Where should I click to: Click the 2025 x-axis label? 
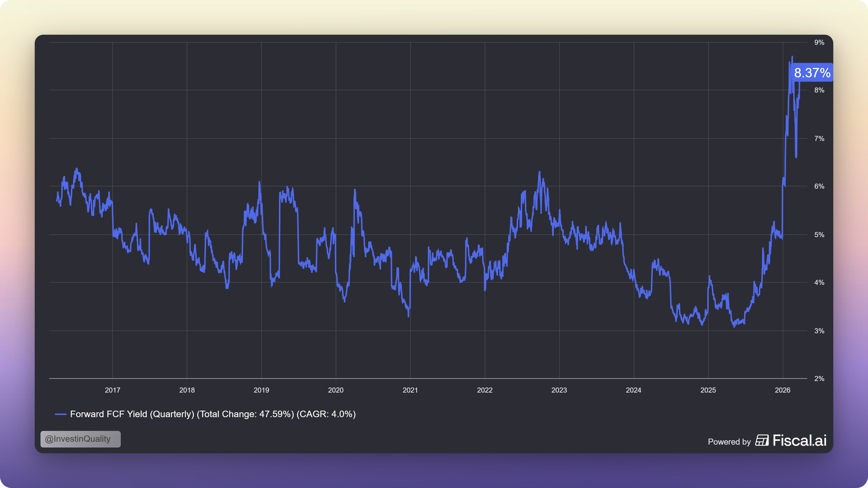(708, 390)
